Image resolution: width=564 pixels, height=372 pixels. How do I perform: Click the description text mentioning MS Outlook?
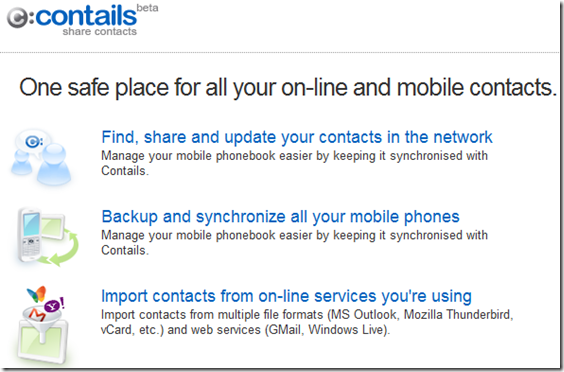[307, 322]
